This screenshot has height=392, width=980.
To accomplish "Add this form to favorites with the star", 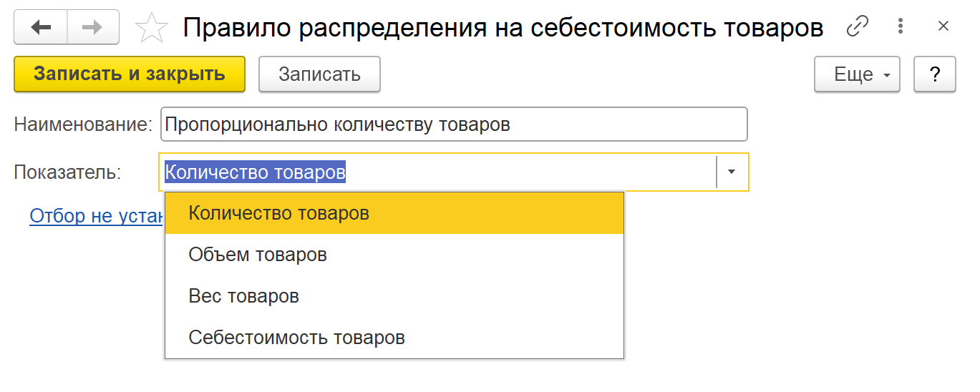I will coord(151,29).
